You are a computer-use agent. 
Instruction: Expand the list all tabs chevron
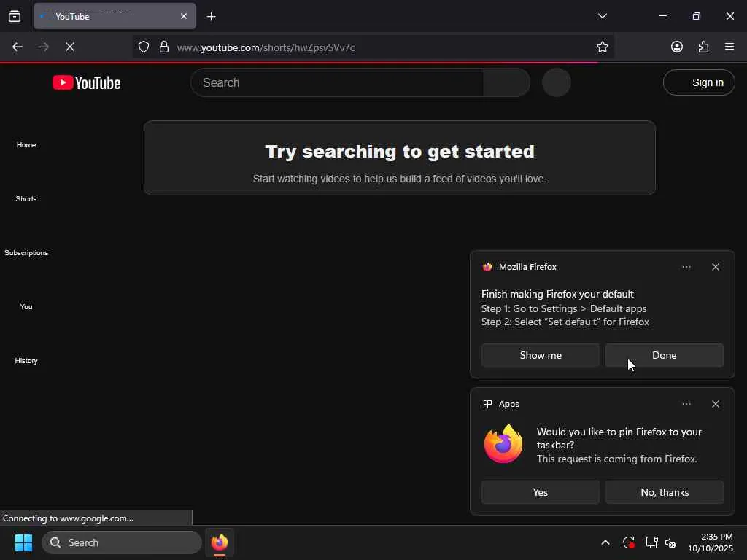602,16
